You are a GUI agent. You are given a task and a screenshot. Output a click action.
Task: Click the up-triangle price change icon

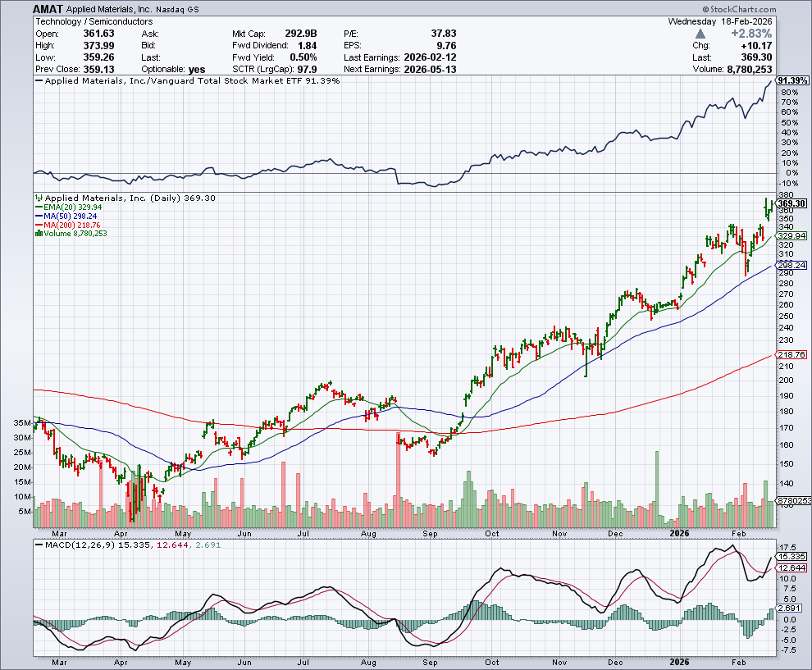[x=700, y=34]
